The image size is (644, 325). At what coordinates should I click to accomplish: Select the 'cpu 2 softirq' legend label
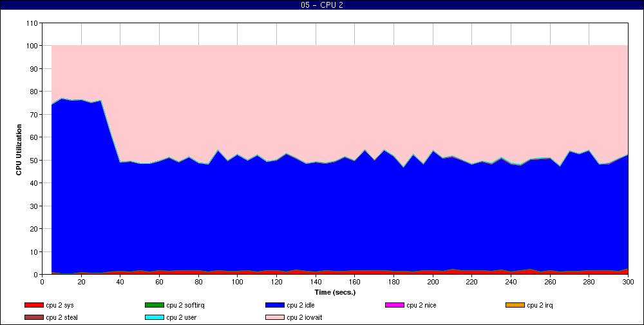coord(185,305)
